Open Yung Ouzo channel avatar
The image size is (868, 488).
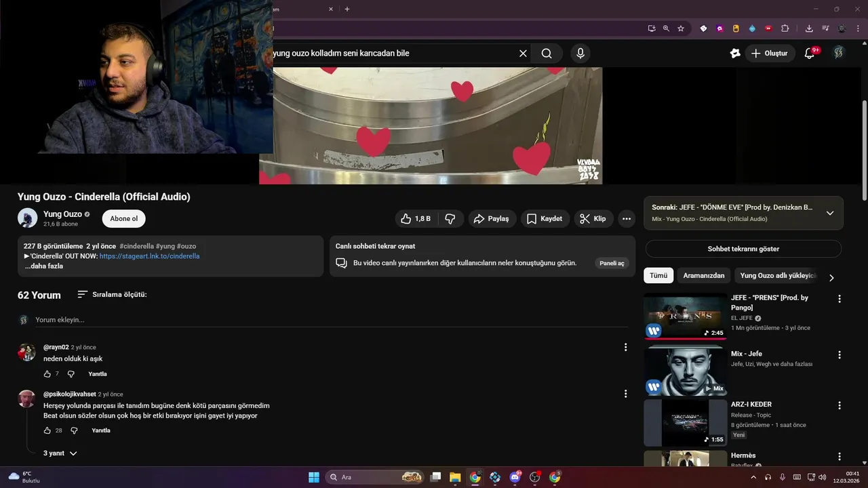(x=27, y=218)
